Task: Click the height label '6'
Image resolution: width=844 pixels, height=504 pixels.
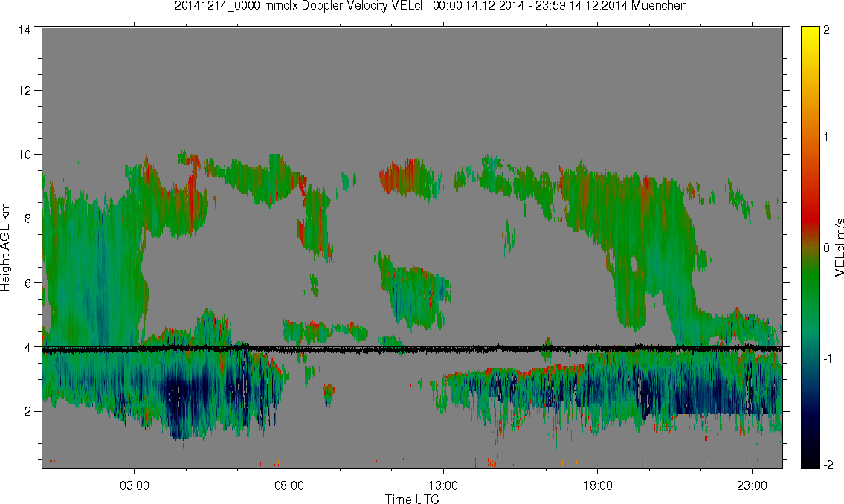Action: (x=27, y=283)
